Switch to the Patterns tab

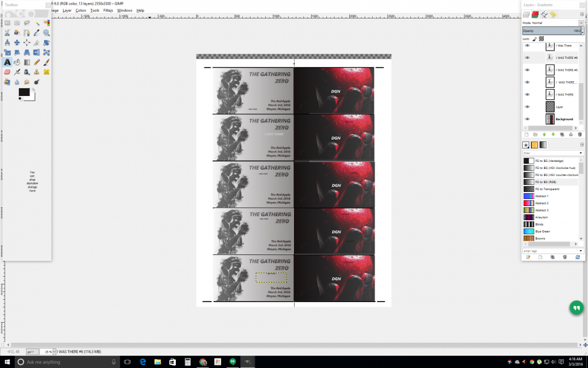pos(534,145)
